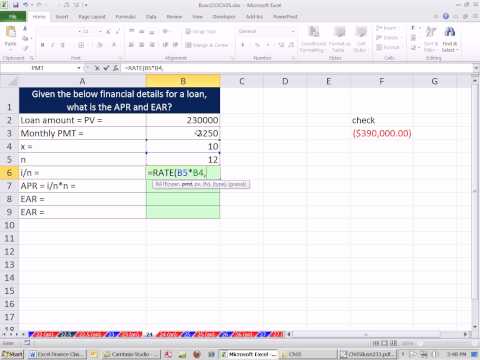The image size is (480, 360).
Task: Click the Fill Color bucket
Action: pos(99,45)
